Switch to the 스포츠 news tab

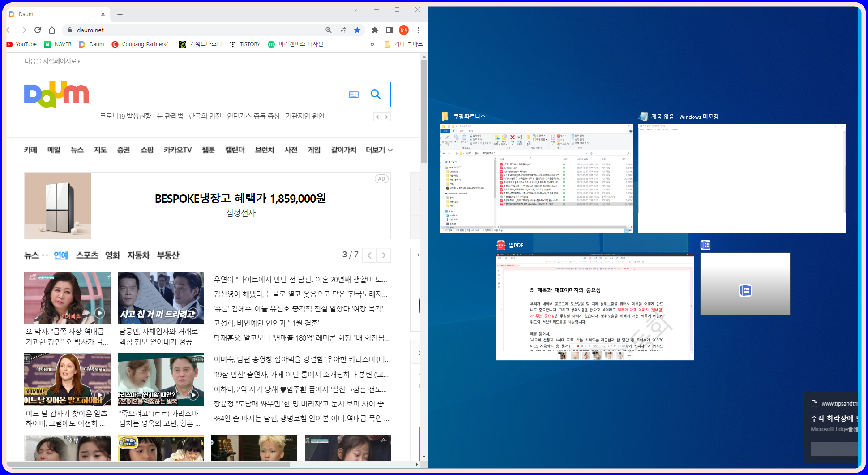pos(87,255)
